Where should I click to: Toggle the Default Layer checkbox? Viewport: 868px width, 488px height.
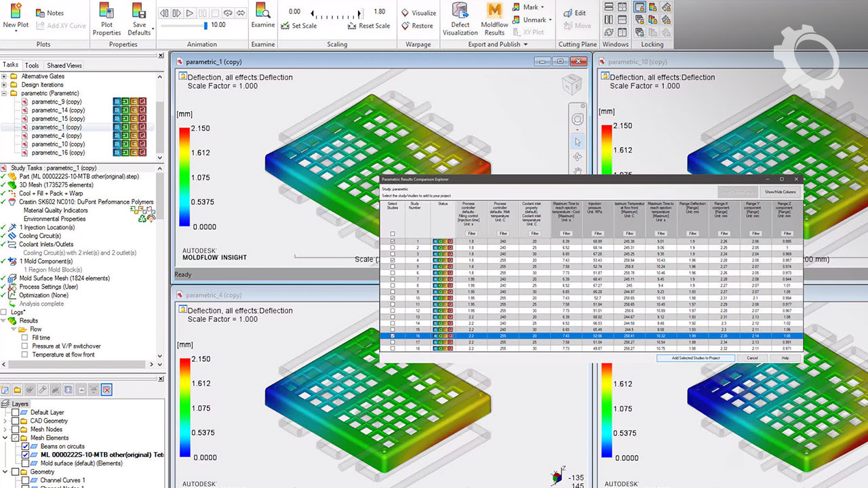pyautogui.click(x=16, y=412)
